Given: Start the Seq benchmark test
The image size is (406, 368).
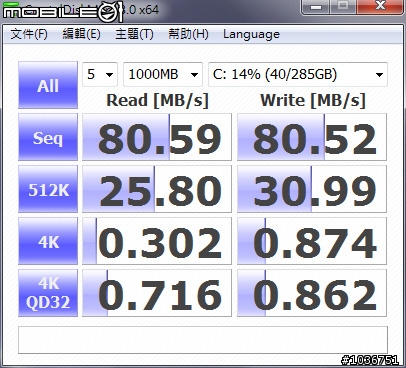Looking at the screenshot, I should click(48, 137).
